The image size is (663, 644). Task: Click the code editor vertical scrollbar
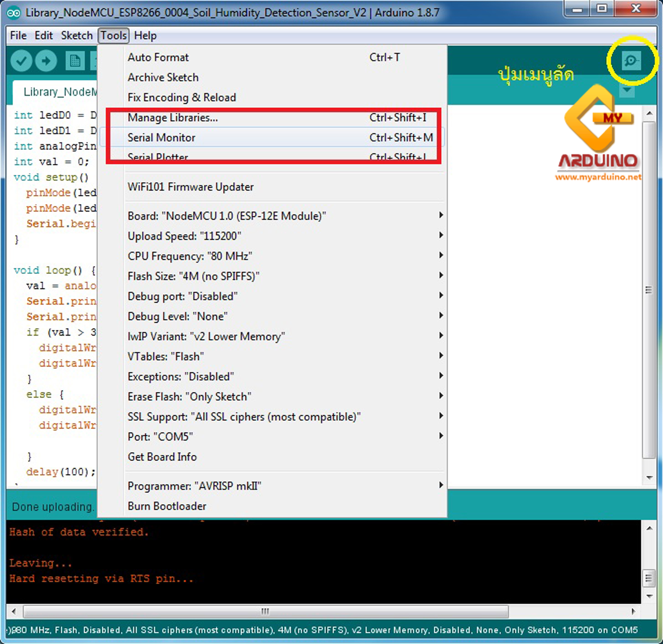[x=649, y=289]
